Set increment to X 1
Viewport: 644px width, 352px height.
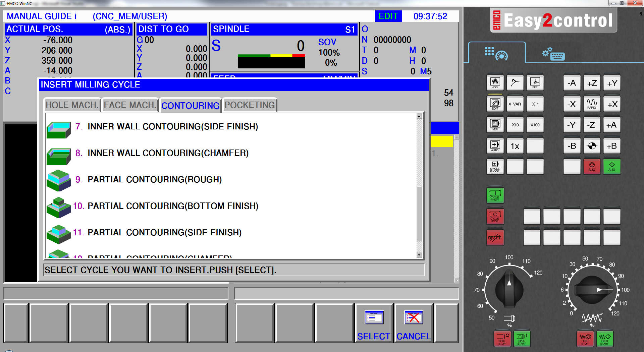535,104
